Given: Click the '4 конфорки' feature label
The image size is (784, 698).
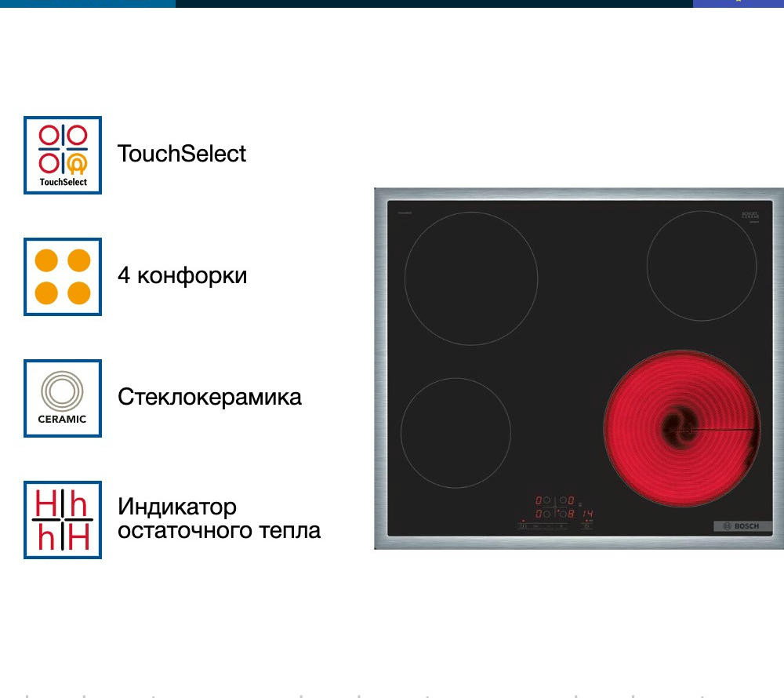Looking at the screenshot, I should (x=182, y=276).
